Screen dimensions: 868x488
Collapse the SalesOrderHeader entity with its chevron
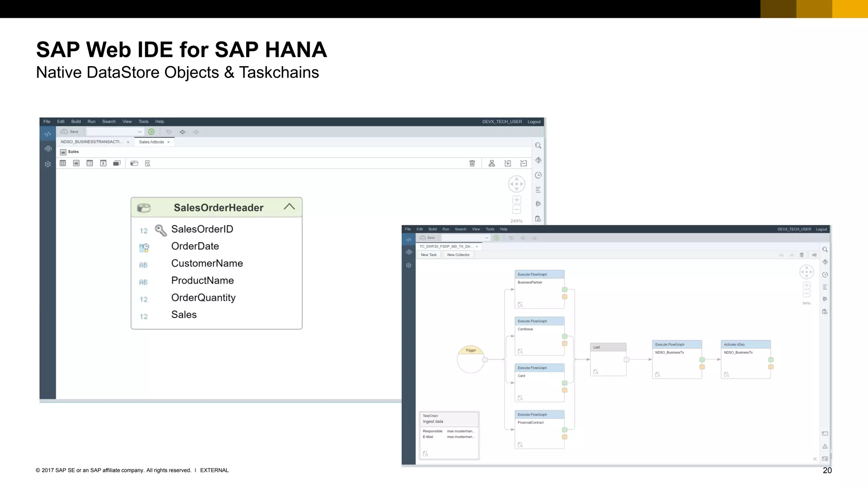point(289,207)
